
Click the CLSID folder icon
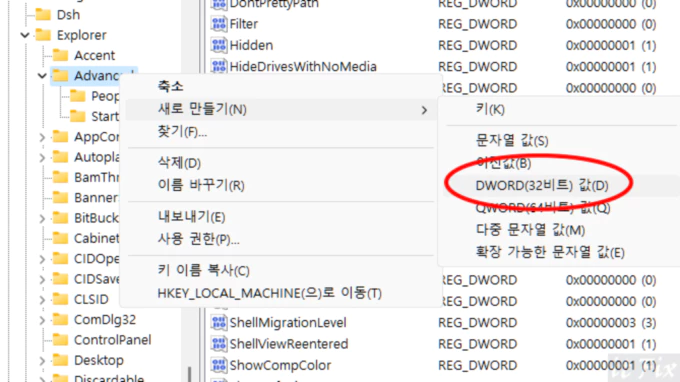60,299
